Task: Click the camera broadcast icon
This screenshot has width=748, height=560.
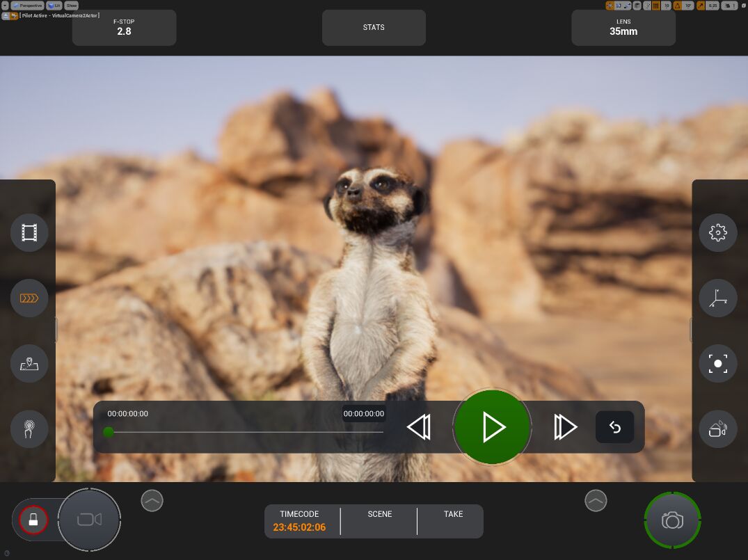Action: tap(717, 429)
